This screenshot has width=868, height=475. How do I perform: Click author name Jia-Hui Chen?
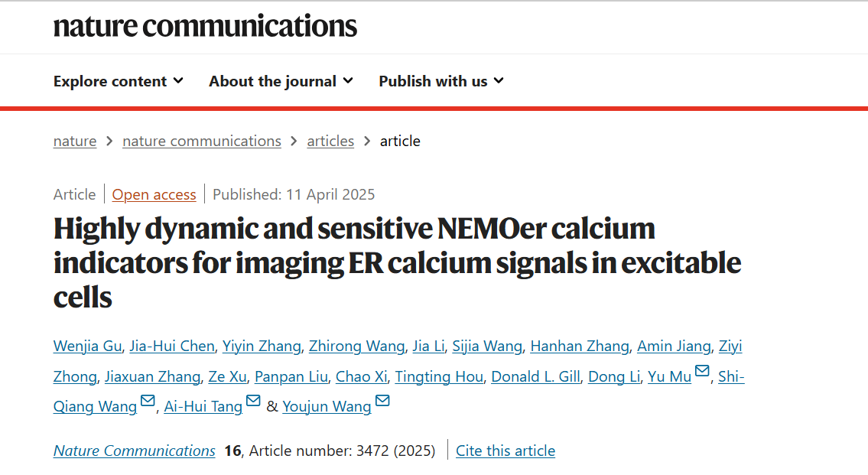tap(171, 346)
